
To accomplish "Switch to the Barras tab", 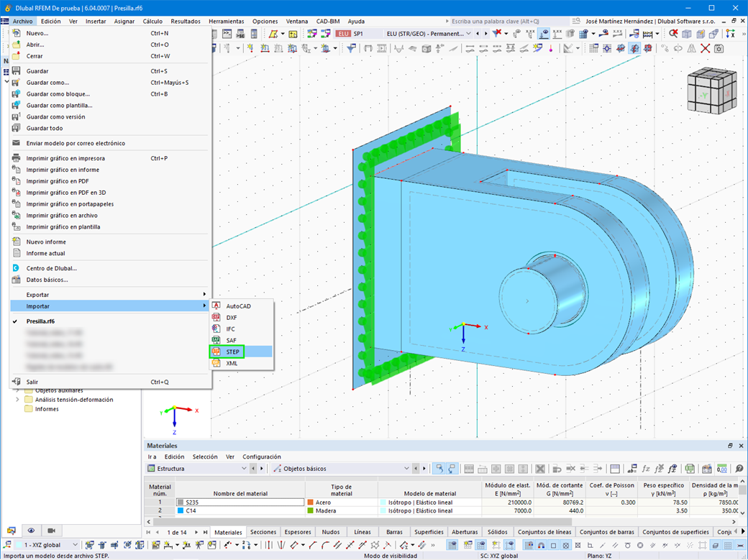I will coord(394,532).
